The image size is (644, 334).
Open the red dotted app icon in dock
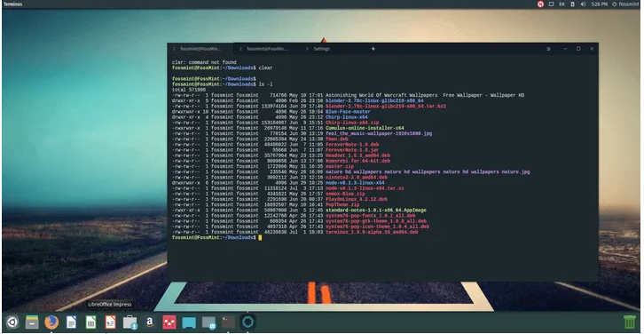(169, 322)
